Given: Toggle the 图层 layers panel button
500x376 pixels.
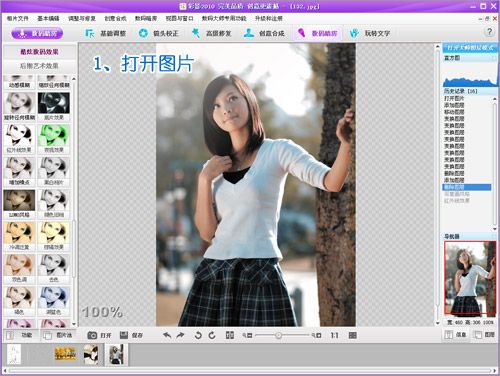Looking at the screenshot, I should coord(484,335).
